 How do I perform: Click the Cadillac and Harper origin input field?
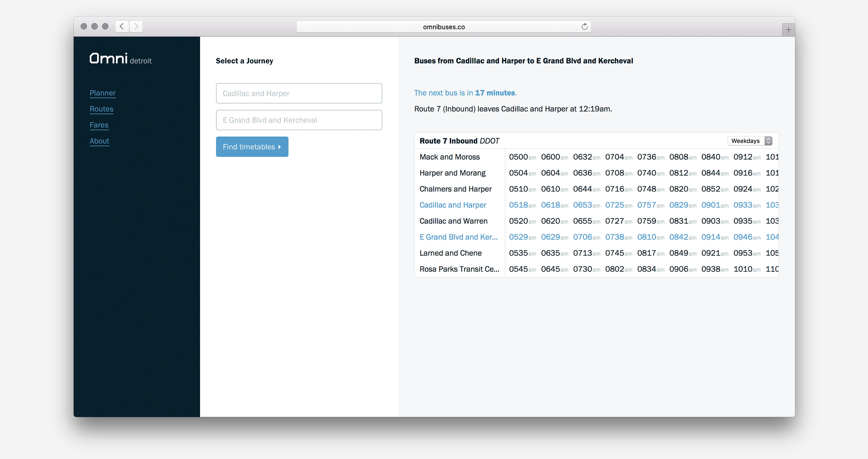pos(299,93)
